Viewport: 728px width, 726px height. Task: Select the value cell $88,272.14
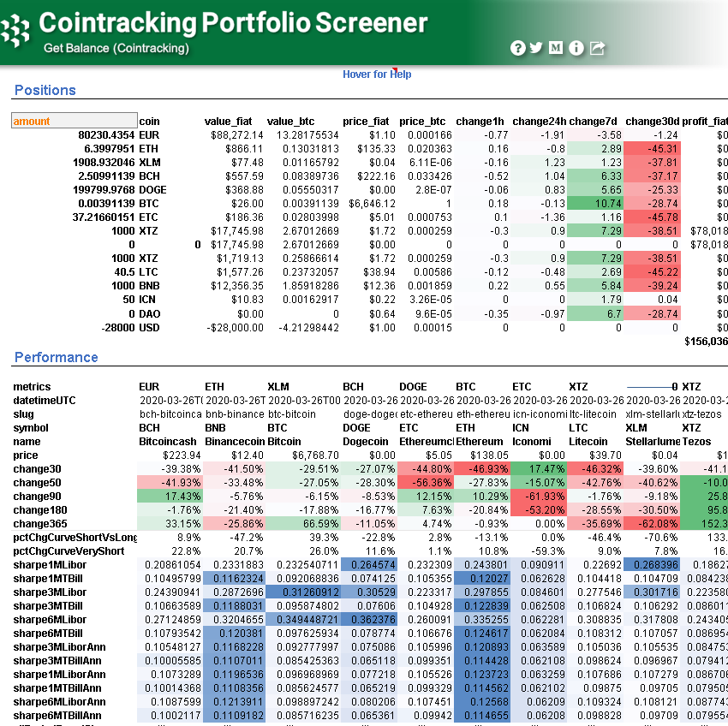[x=236, y=135]
